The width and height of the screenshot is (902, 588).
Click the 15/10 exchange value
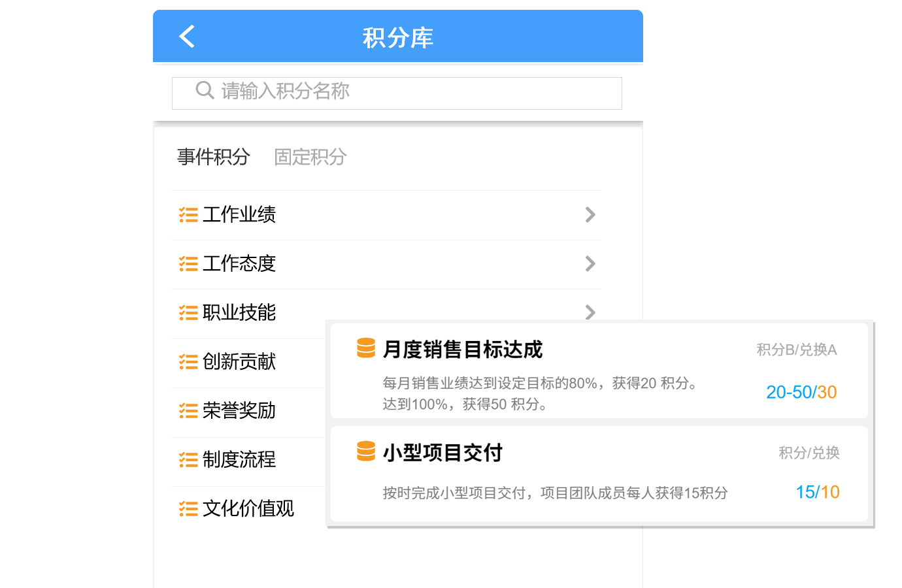click(x=817, y=492)
